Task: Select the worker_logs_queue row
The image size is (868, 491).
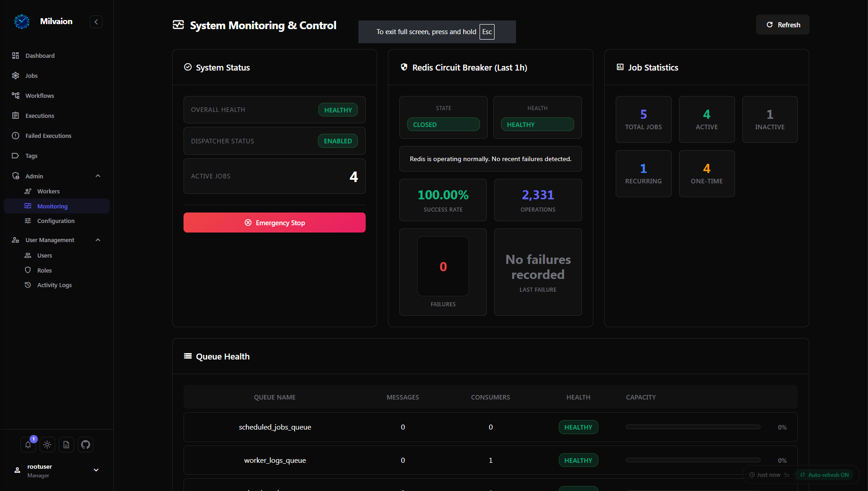Action: point(490,460)
